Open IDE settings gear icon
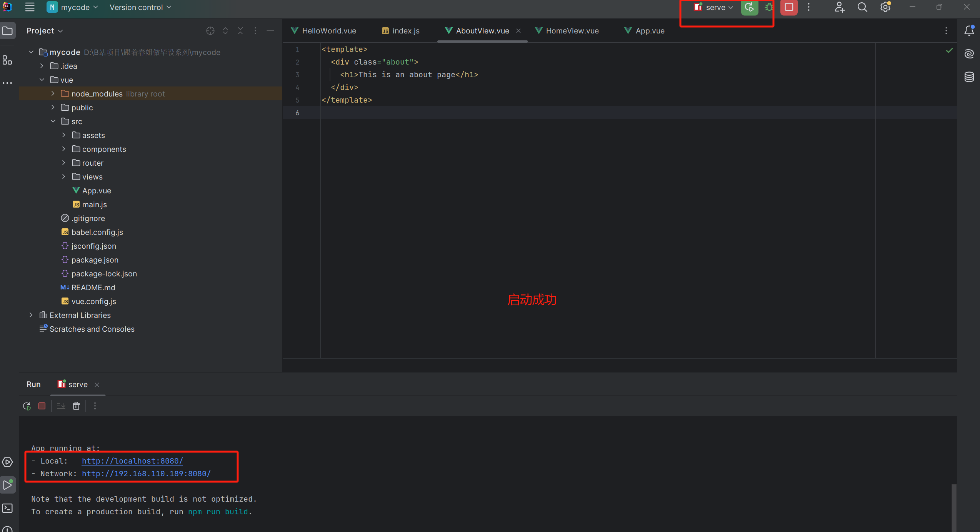 click(885, 7)
